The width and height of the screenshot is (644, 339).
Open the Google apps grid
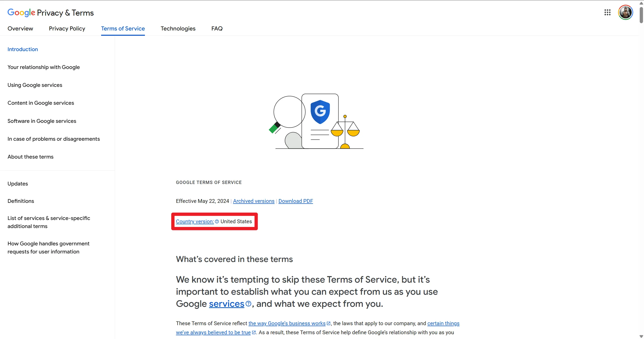point(607,12)
